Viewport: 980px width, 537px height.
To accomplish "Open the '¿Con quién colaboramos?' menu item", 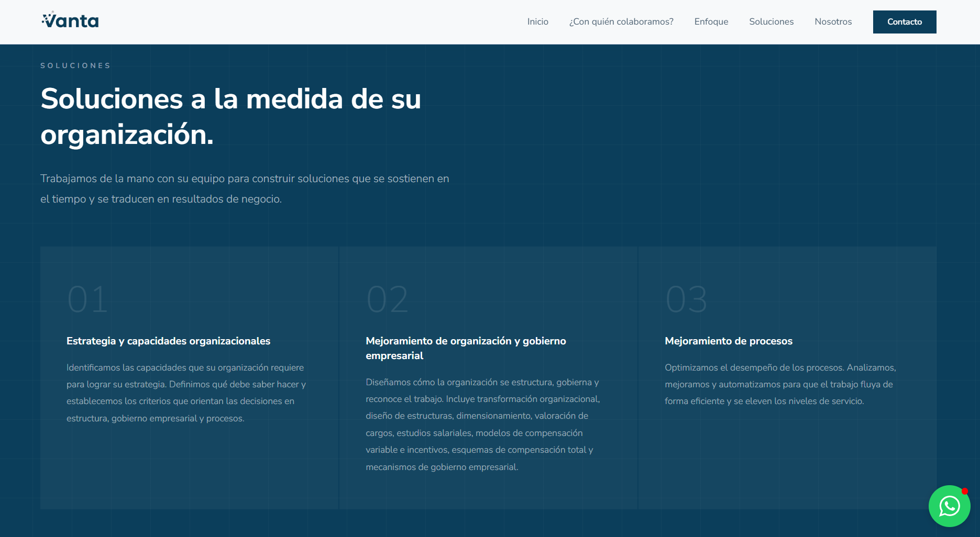I will point(621,22).
